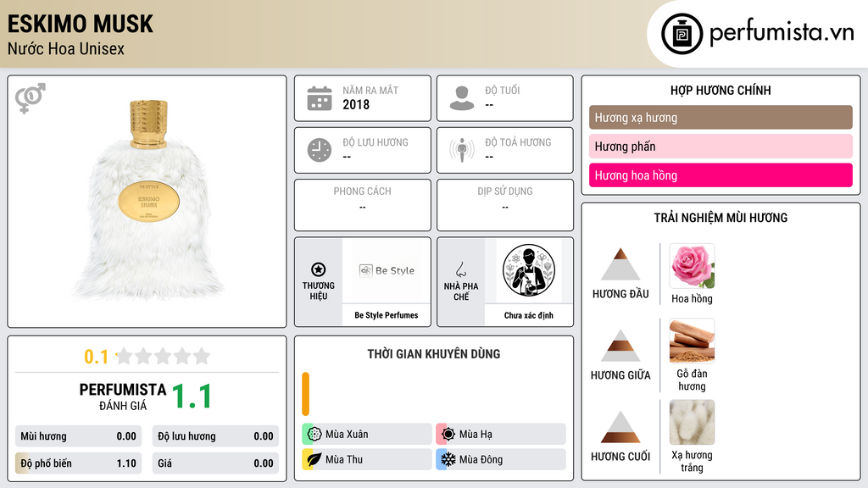This screenshot has width=868, height=488.
Task: Click the Độ lưu hương 0.00 score row
Action: [215, 436]
